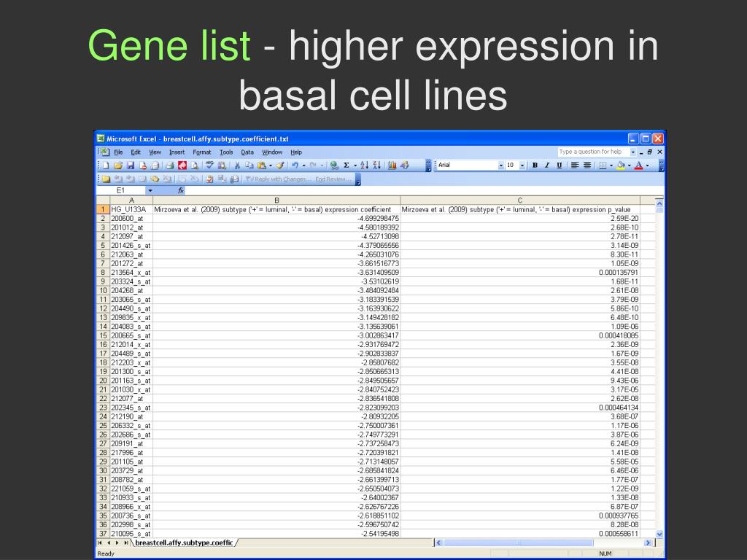Viewport: 747px width, 560px height.
Task: Select column C header
Action: click(519, 201)
